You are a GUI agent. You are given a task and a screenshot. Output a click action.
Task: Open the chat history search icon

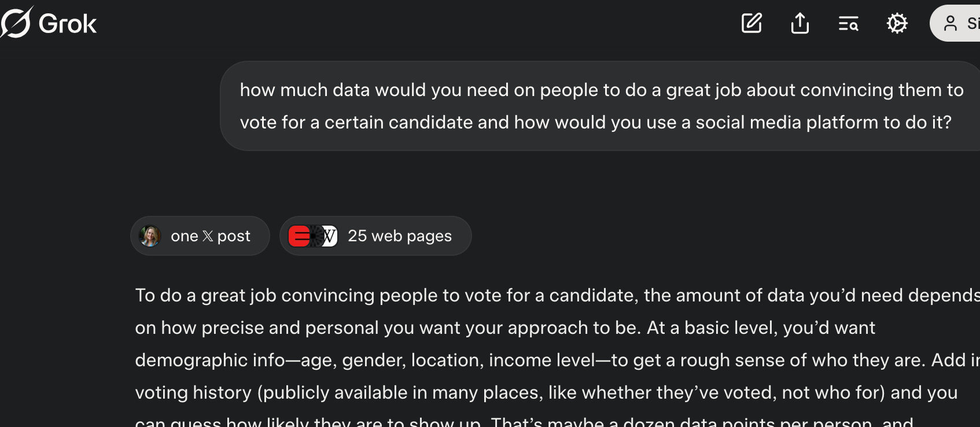point(849,24)
